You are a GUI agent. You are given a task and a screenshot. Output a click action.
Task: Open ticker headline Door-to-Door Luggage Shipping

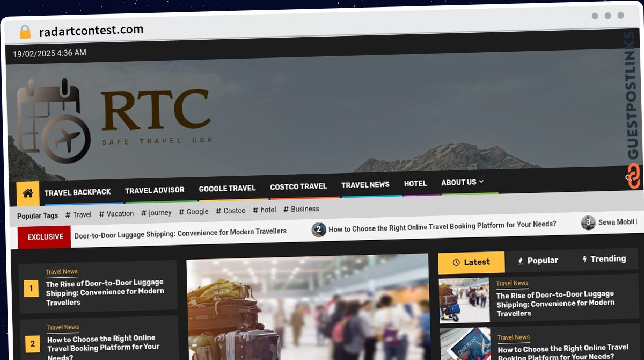pyautogui.click(x=180, y=233)
